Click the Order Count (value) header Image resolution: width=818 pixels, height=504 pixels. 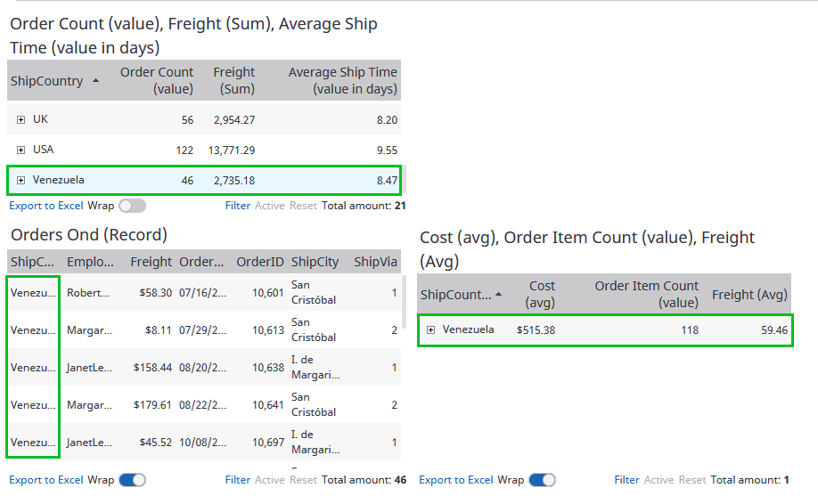tap(157, 80)
